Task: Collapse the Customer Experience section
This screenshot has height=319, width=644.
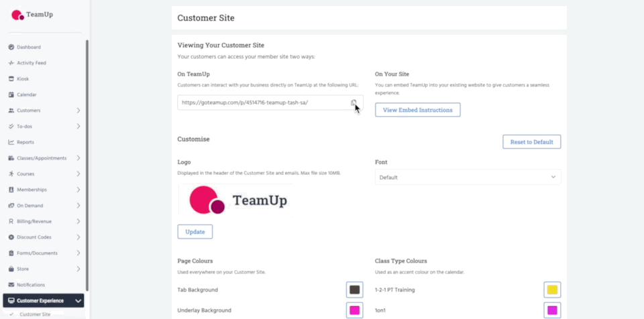Action: pyautogui.click(x=78, y=301)
